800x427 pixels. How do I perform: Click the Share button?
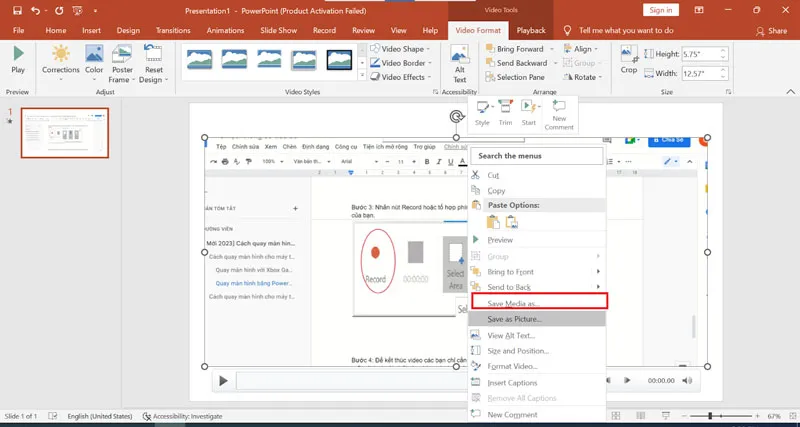[x=770, y=31]
